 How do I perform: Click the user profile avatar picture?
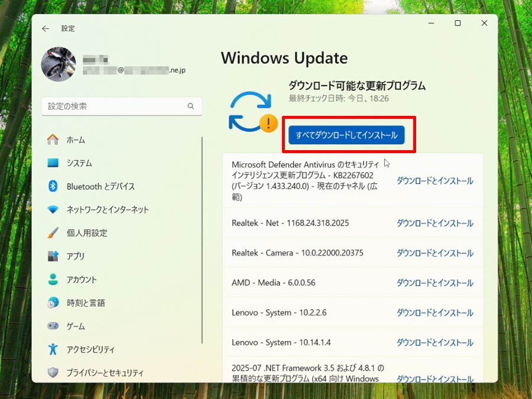pos(59,64)
